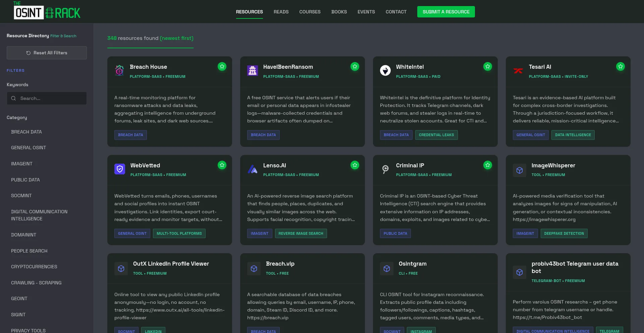Viewport: 644px width, 333px height.
Task: Focus the Keywords search field
Action: 47,98
